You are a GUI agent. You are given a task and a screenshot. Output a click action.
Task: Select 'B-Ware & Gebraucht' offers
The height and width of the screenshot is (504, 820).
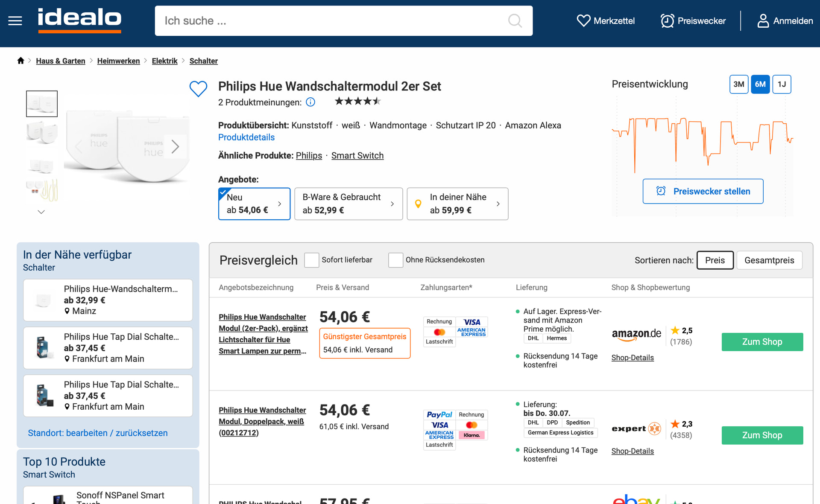click(348, 204)
